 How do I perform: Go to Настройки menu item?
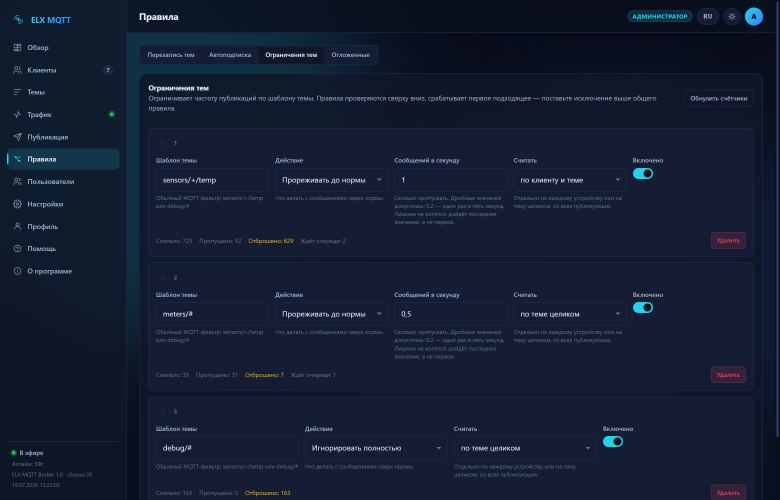pos(63,204)
